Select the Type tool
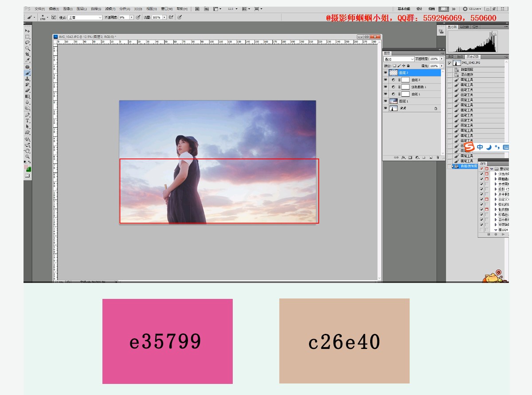 (x=27, y=120)
